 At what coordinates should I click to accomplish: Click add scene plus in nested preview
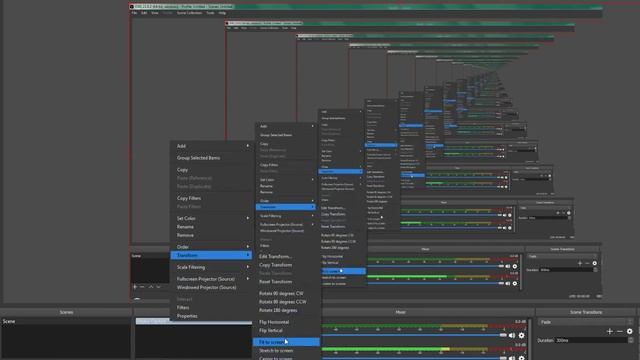[x=135, y=287]
